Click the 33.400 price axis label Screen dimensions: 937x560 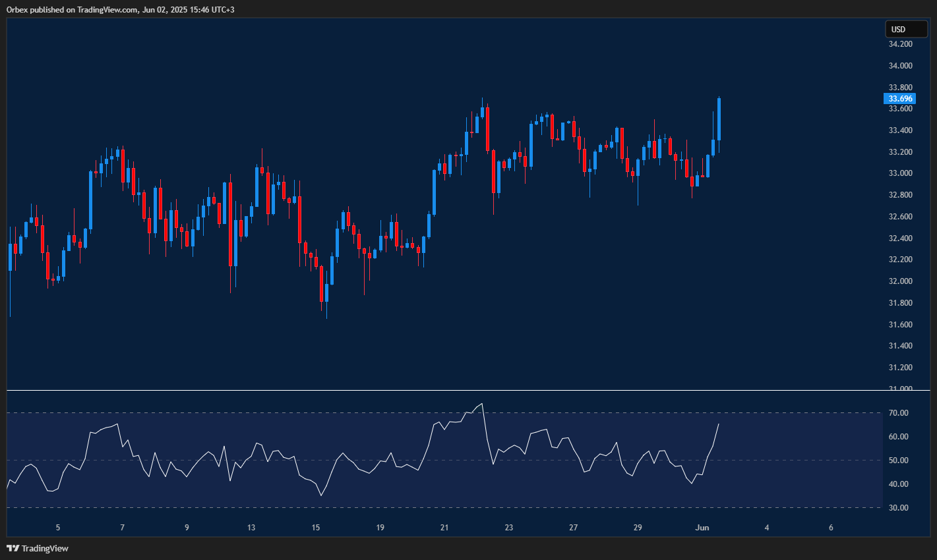900,130
